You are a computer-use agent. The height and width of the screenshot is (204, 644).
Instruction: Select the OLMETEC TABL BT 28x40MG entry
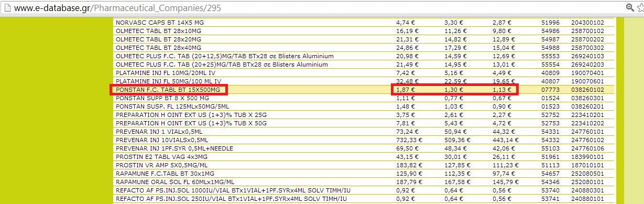[x=158, y=48]
